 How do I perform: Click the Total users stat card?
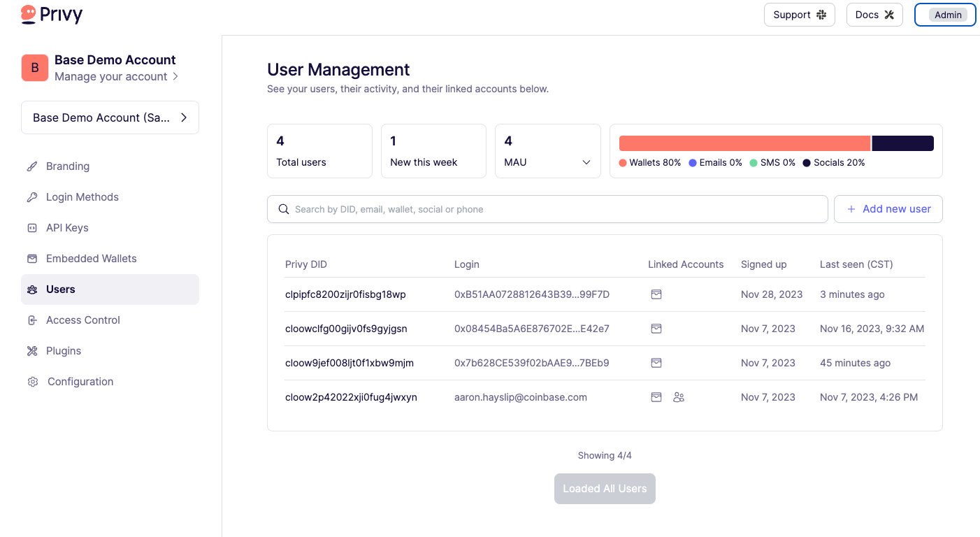319,151
